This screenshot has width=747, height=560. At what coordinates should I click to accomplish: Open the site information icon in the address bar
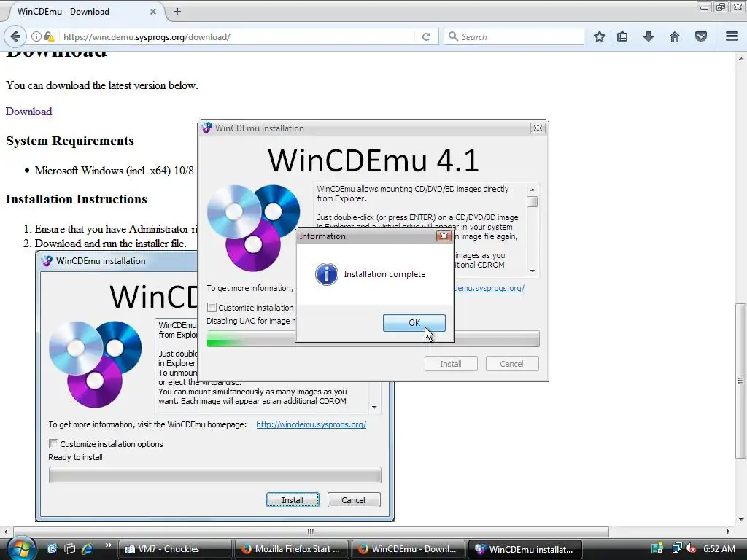[36, 36]
